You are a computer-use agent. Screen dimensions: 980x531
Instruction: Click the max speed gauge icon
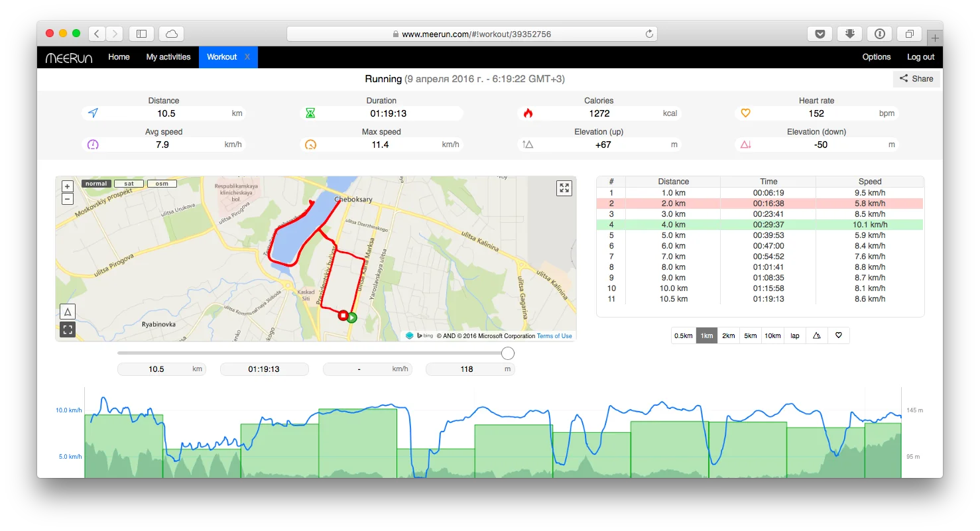coord(310,145)
